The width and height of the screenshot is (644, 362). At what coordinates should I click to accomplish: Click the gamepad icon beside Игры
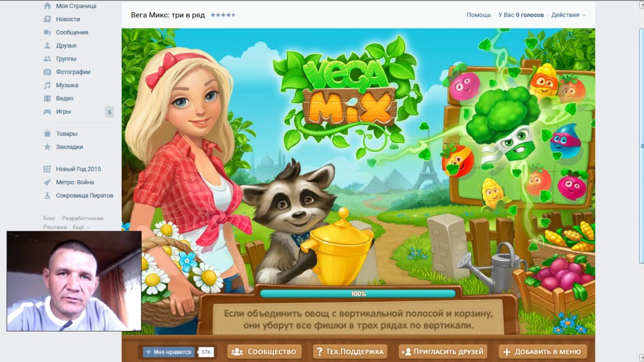[x=47, y=112]
